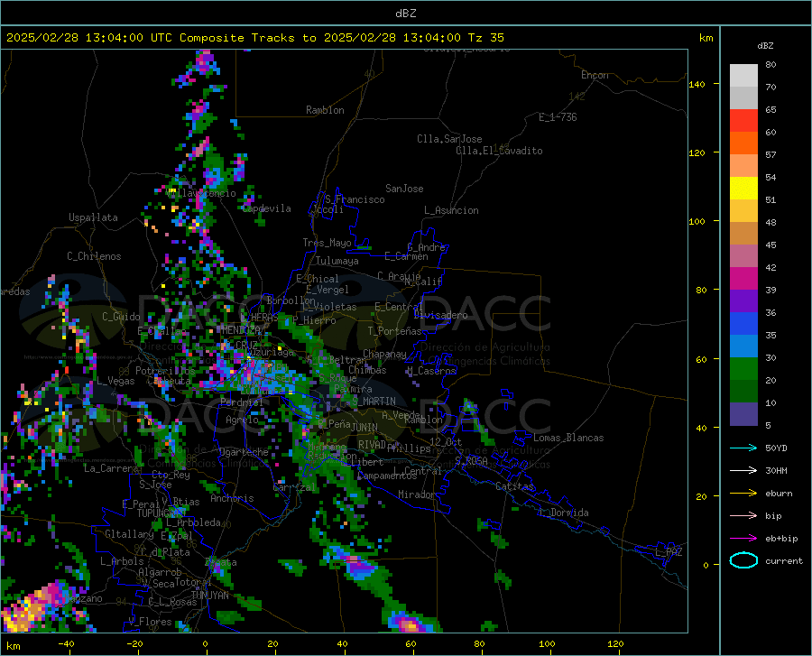Click the E_1-736 place label
812x656 pixels.
coord(558,117)
